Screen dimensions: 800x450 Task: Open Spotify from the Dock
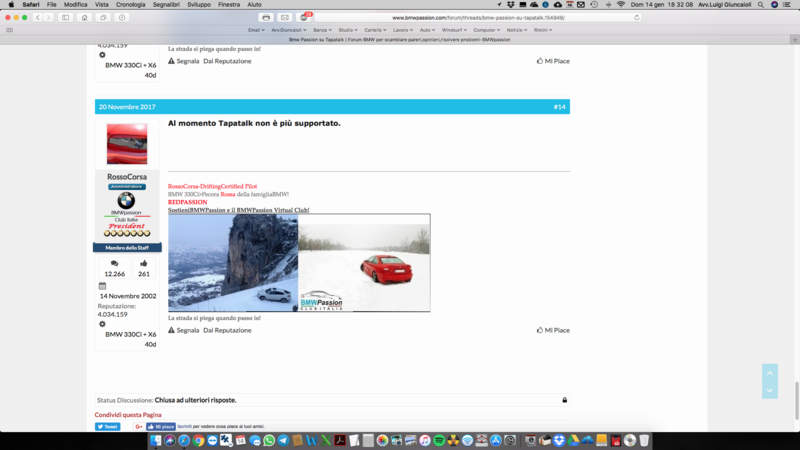tap(439, 440)
